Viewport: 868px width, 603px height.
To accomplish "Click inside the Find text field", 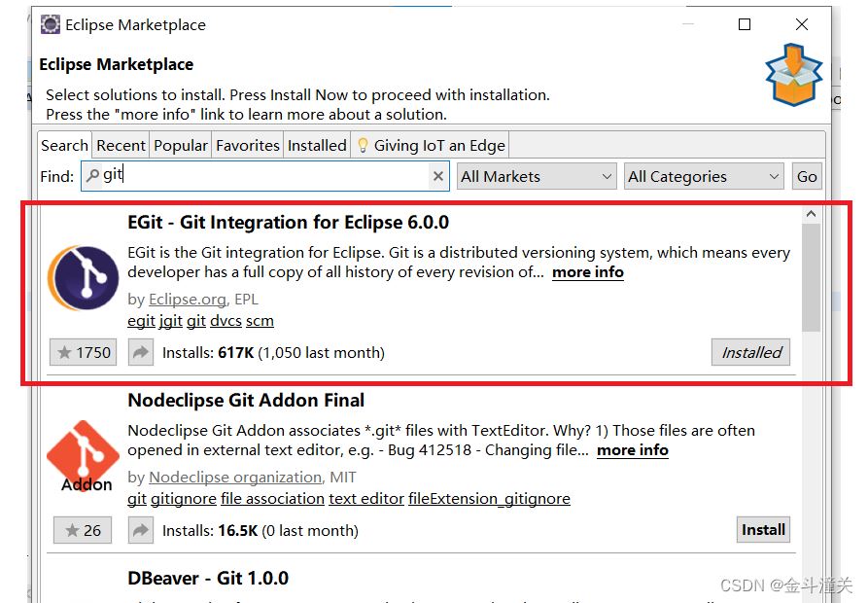I will point(265,176).
